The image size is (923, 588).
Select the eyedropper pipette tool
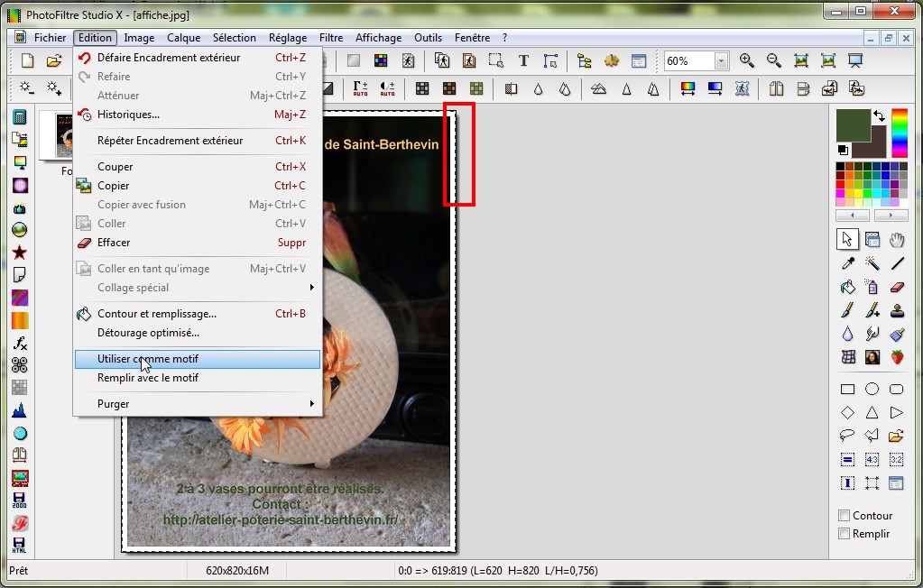click(x=847, y=263)
